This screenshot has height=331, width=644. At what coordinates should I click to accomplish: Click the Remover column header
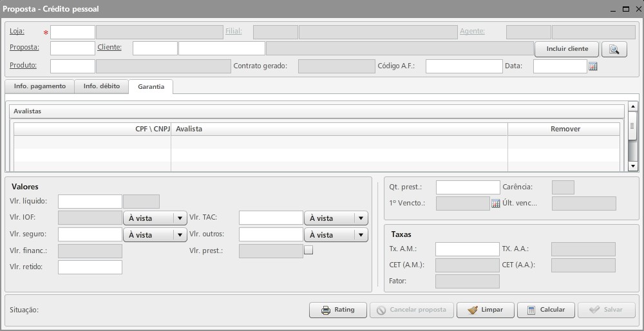565,129
